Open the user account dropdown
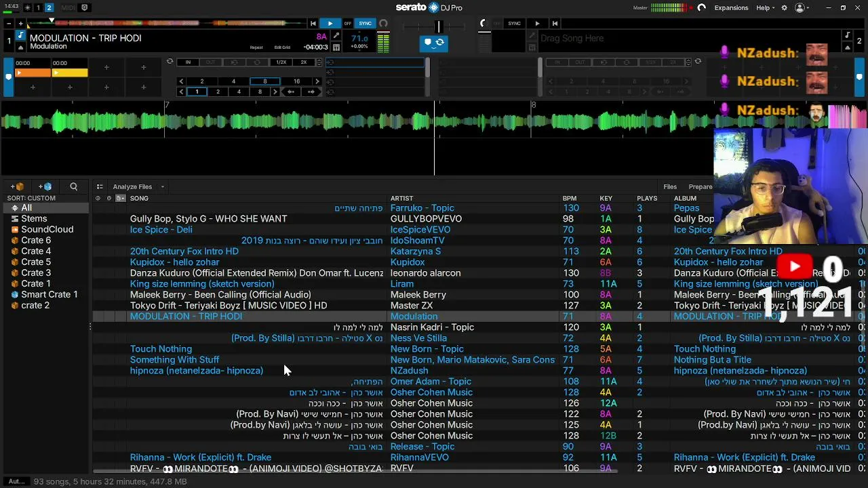Viewport: 868px width, 488px height. pos(803,8)
